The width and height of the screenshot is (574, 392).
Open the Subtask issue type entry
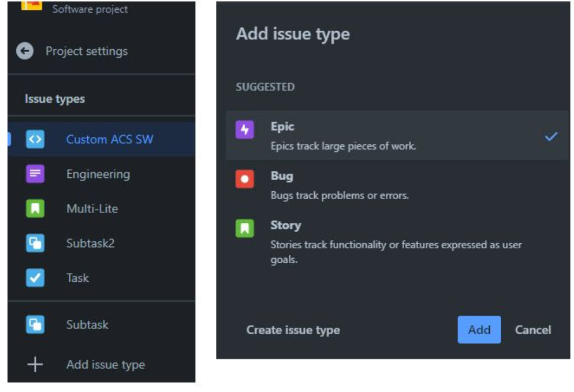pyautogui.click(x=102, y=324)
